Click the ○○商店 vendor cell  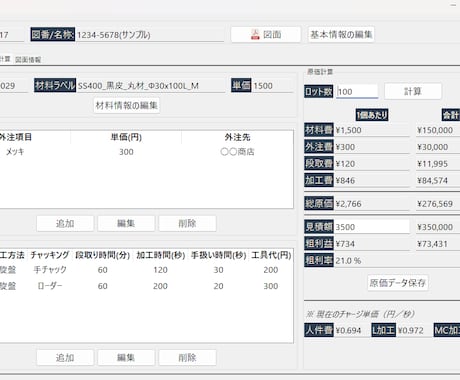237,152
